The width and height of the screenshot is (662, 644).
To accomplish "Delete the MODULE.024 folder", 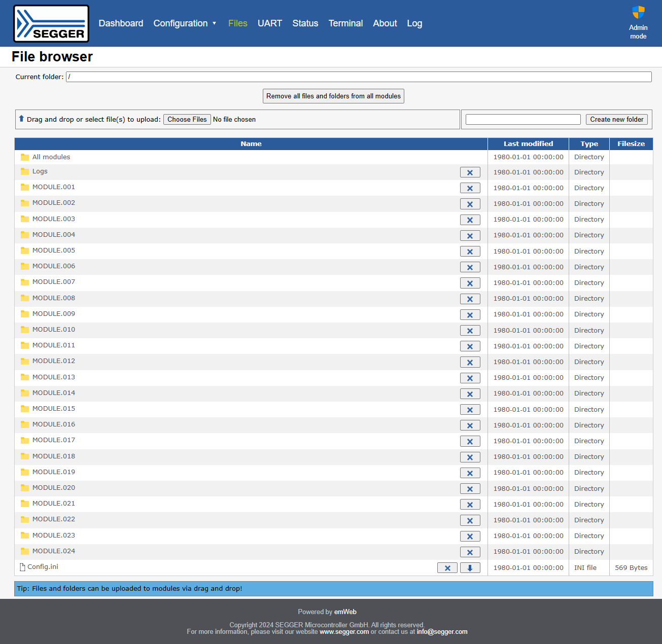I will click(470, 552).
